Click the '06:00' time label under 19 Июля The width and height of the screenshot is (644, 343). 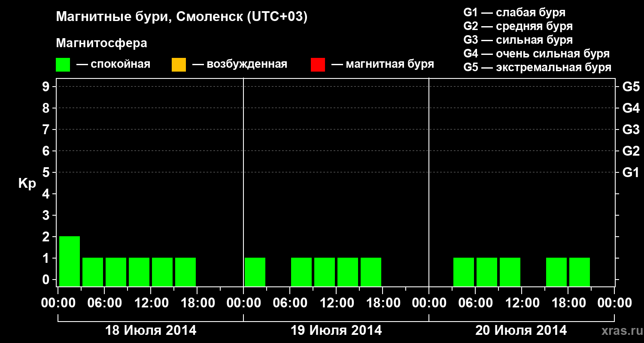(x=290, y=303)
